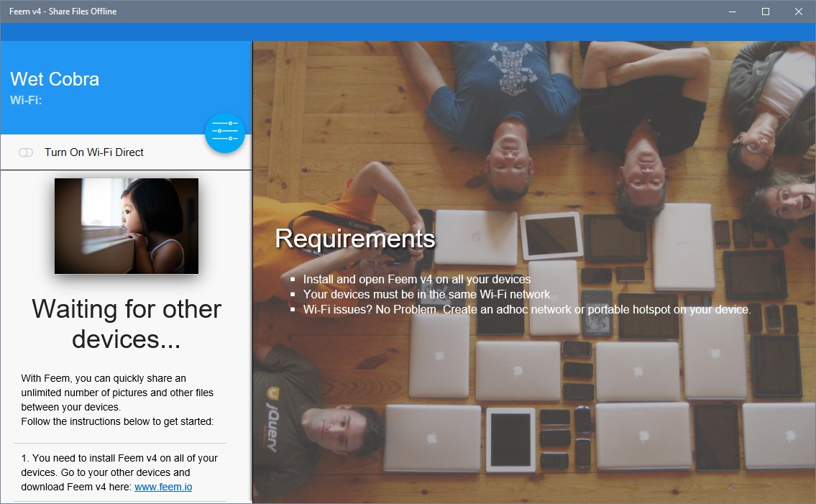Minimize the Feem v4 window
This screenshot has width=816, height=504.
732,12
